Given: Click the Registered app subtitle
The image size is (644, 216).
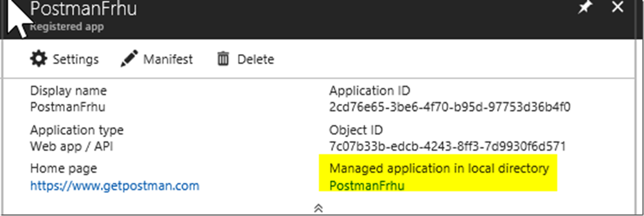Looking at the screenshot, I should click(67, 27).
